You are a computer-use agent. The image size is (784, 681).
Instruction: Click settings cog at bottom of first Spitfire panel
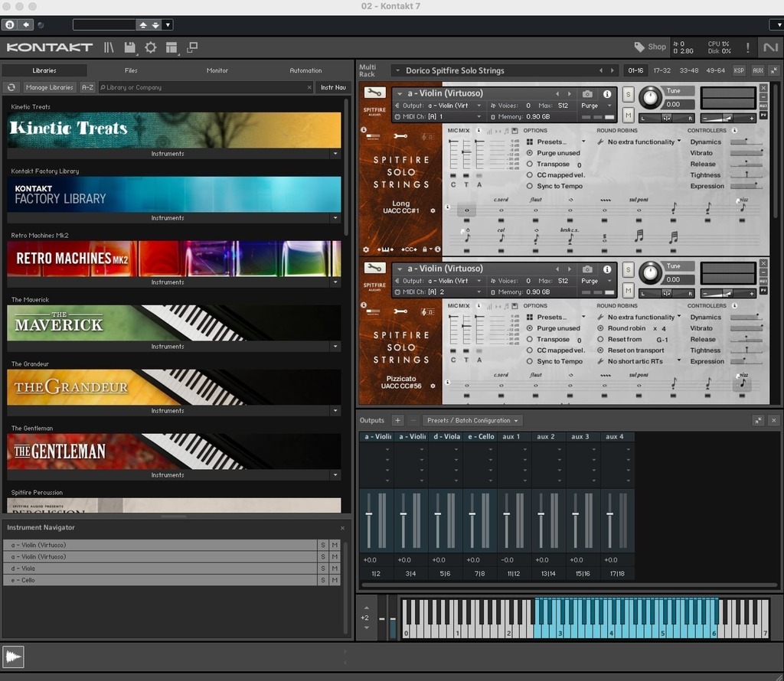[366, 249]
